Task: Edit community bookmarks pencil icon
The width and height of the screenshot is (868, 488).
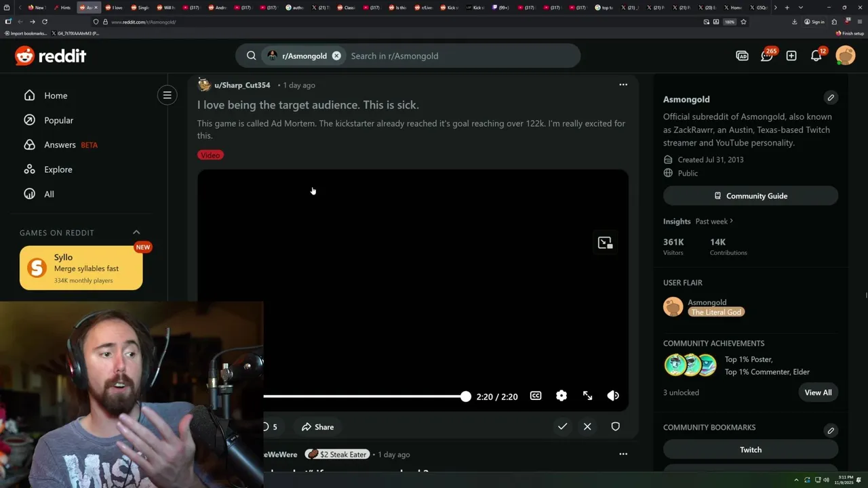Action: click(x=831, y=430)
